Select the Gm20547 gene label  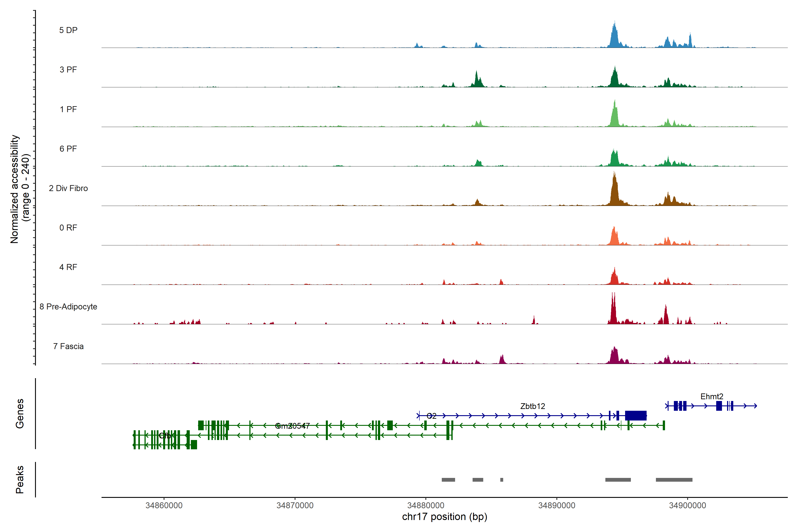pyautogui.click(x=292, y=426)
